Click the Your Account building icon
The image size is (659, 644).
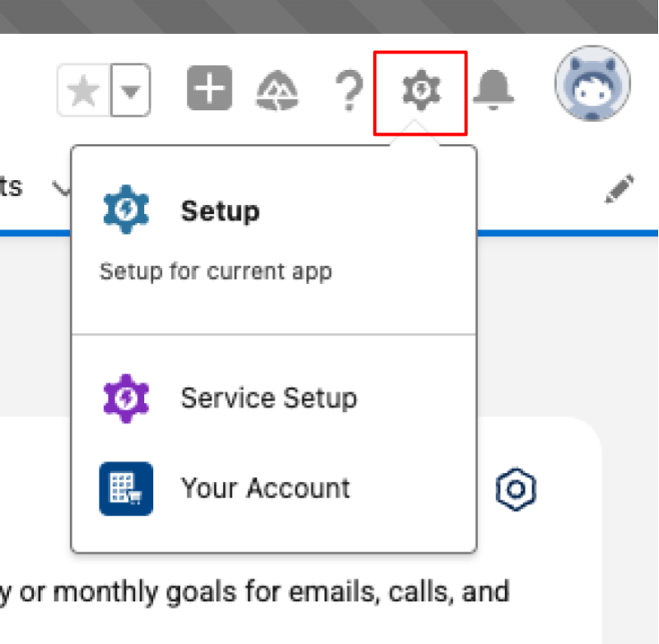(125, 488)
